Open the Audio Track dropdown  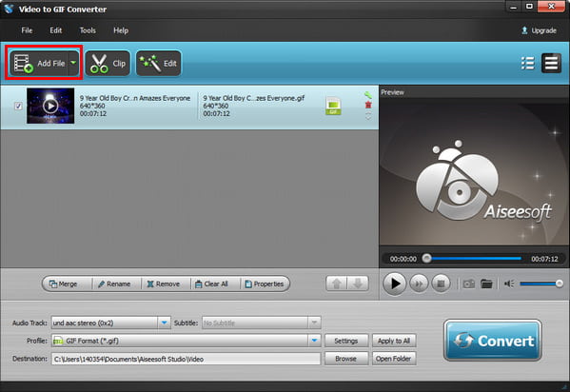click(x=164, y=323)
